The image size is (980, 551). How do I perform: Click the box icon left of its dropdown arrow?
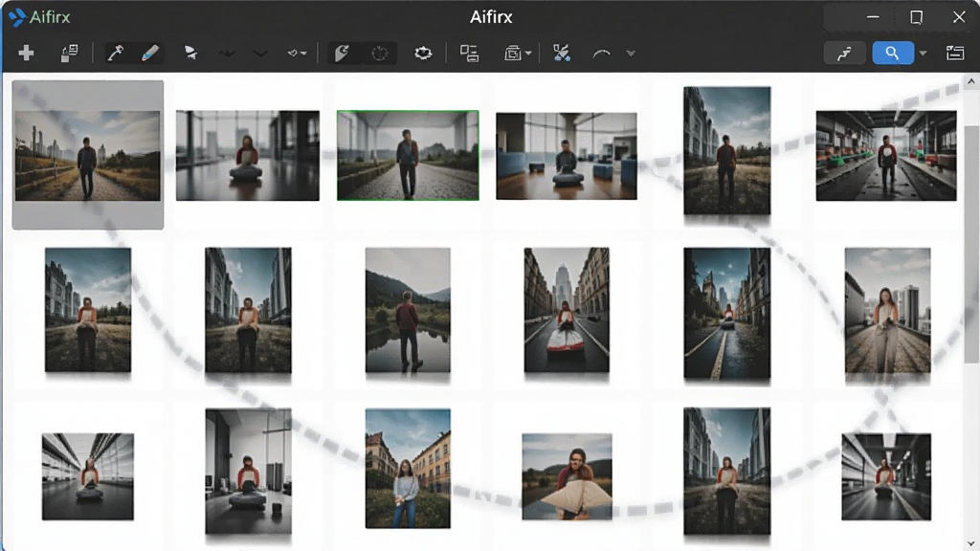point(513,54)
